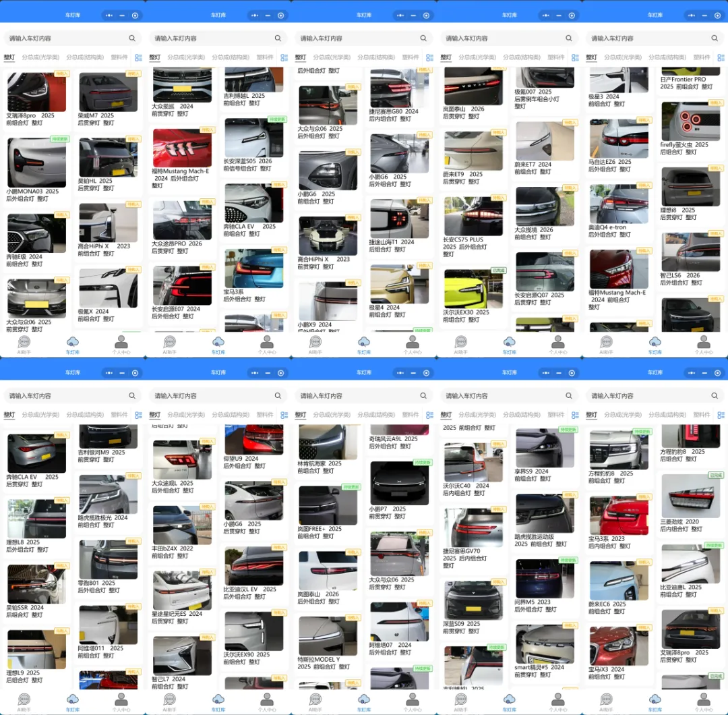728x715 pixels.
Task: Open mini-program menu dots in panel showing 捷尼赛思G80
Action: (400, 16)
